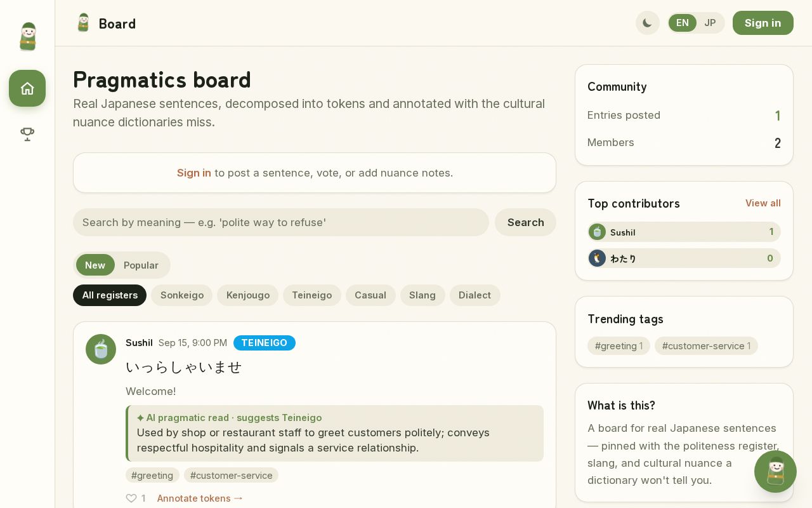Click Sushil's teacup avatar on post
The width and height of the screenshot is (812, 508).
coord(101,349)
